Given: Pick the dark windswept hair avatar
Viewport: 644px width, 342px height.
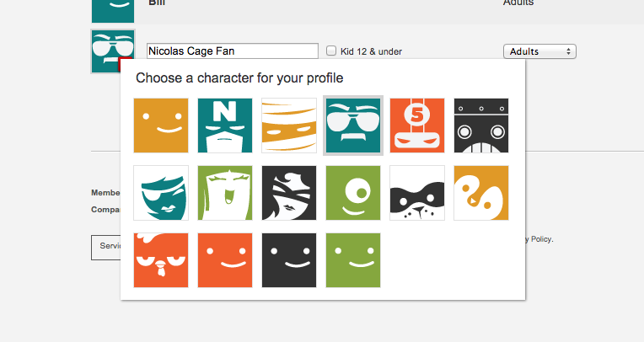Looking at the screenshot, I should click(289, 193).
